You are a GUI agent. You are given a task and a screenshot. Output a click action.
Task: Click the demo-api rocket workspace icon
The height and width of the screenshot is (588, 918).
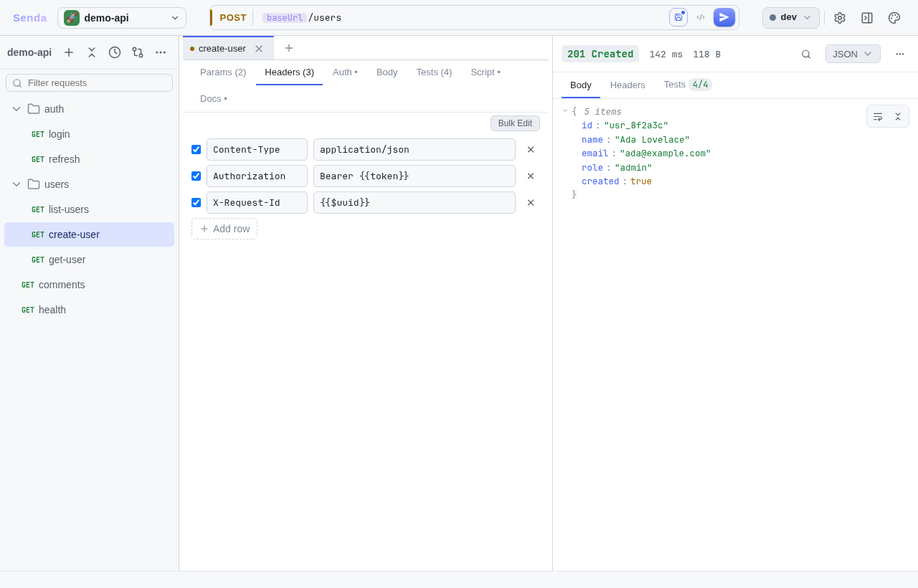(72, 18)
